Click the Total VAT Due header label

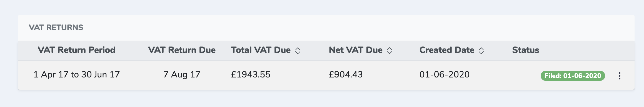[x=261, y=50]
